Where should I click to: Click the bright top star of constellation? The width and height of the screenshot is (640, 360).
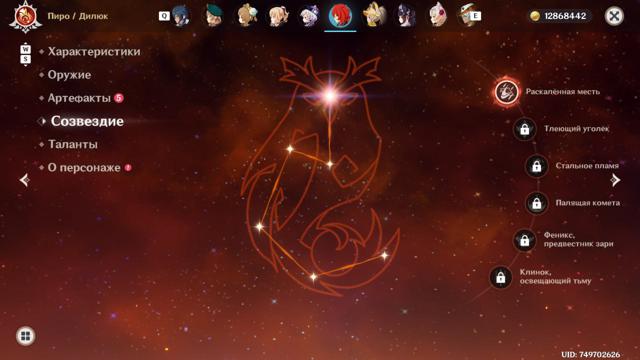click(x=330, y=96)
